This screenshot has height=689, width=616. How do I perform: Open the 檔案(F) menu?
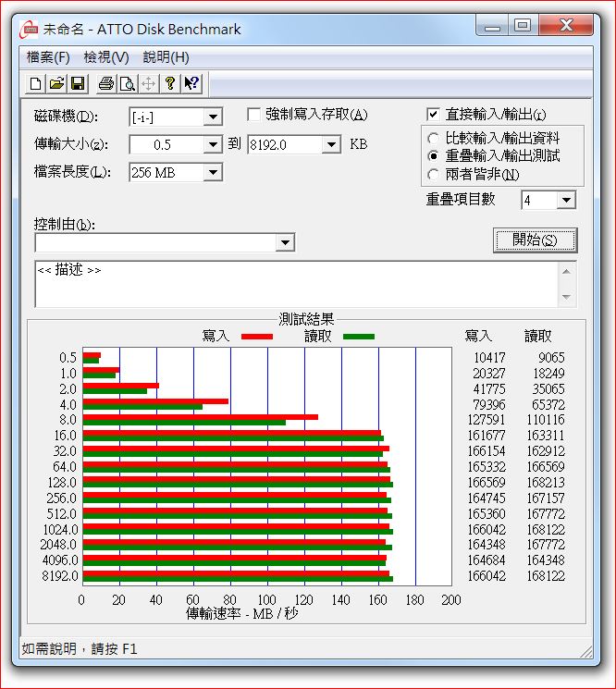tap(48, 57)
